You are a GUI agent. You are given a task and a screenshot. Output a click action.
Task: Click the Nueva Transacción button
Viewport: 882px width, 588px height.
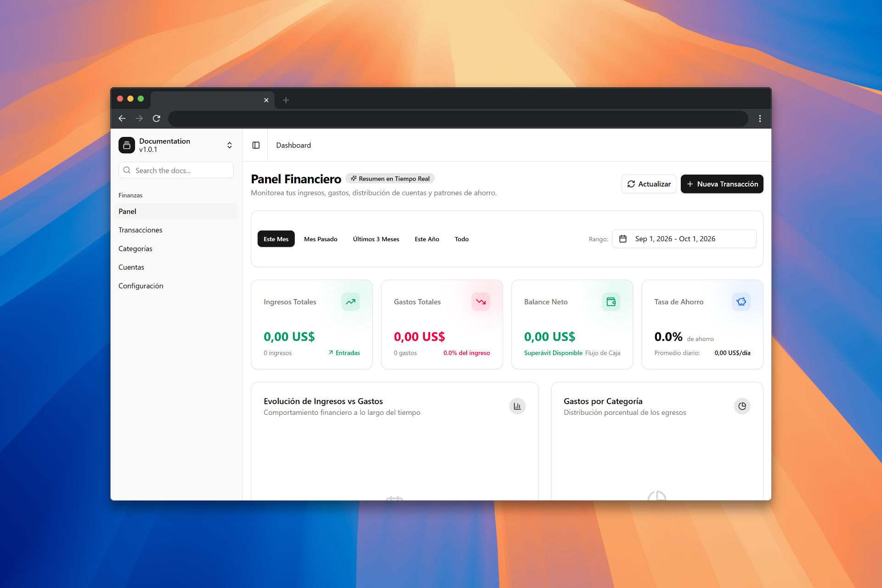point(722,184)
